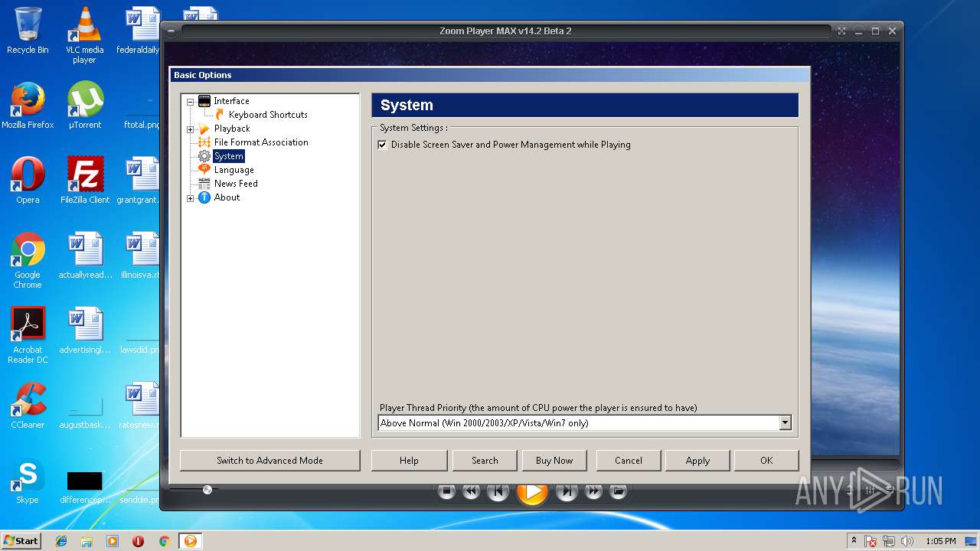Screen dimensions: 980x551
Task: Open File Format Association settings
Action: click(261, 142)
